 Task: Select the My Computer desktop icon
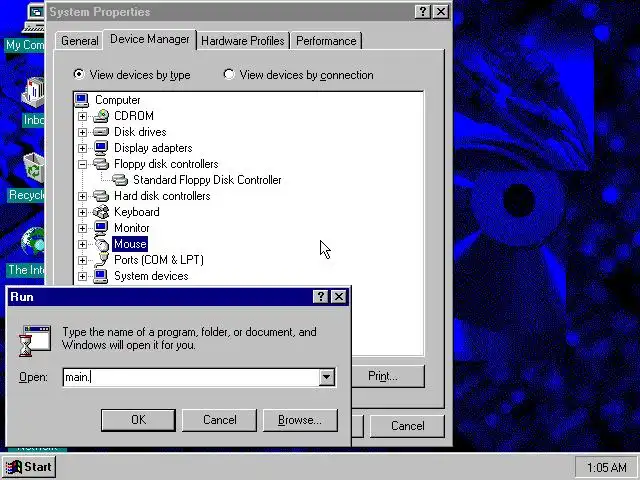pyautogui.click(x=33, y=17)
